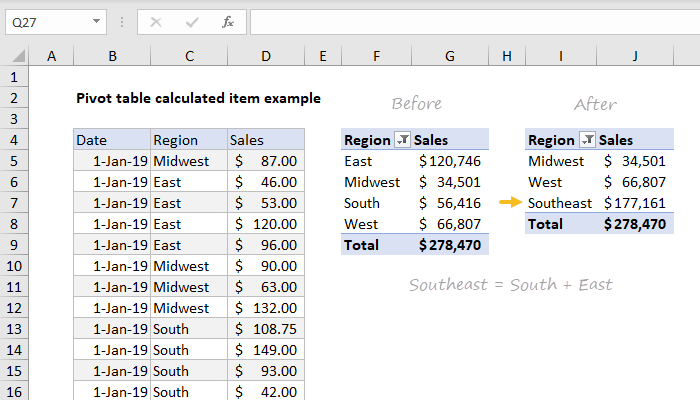Click the 'Region' header in data table
700x400 pixels.
pos(189,140)
